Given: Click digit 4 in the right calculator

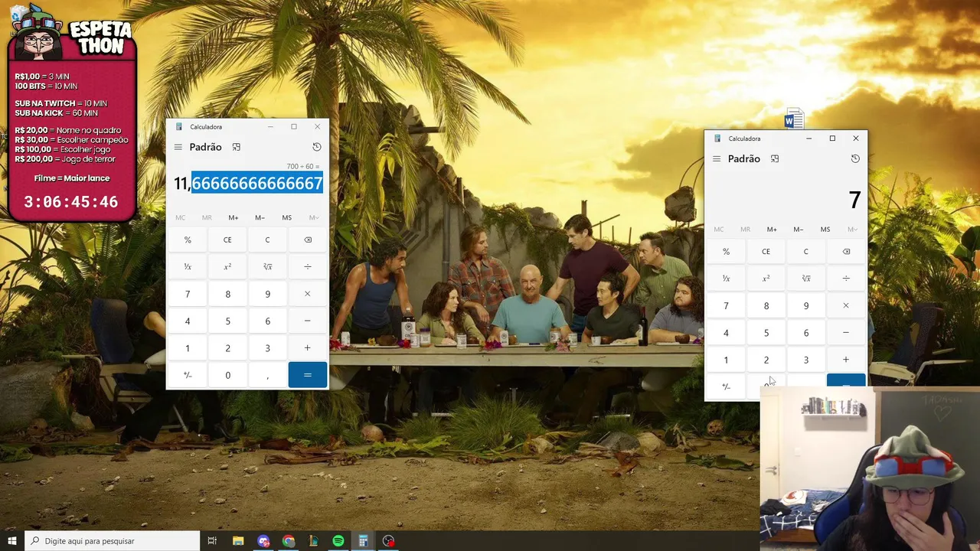Looking at the screenshot, I should [x=726, y=333].
